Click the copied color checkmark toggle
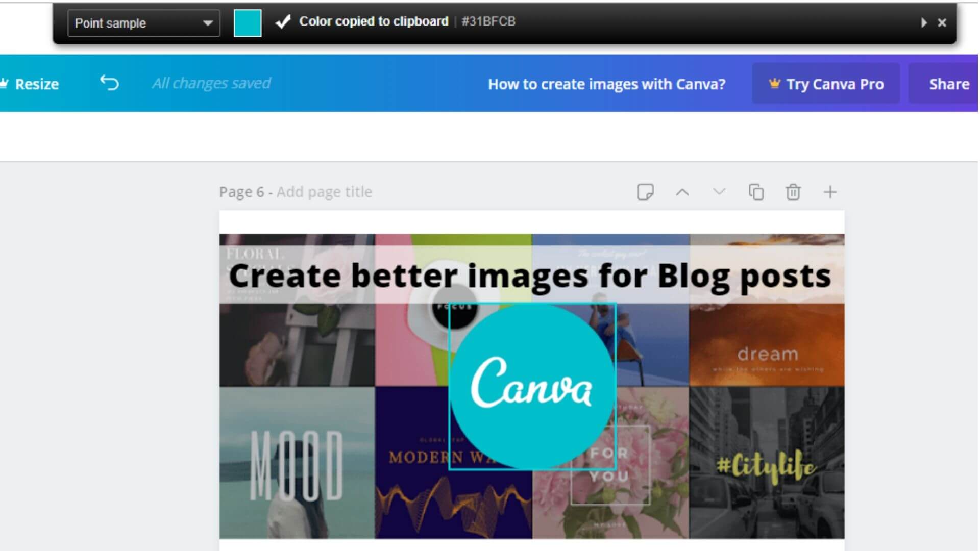The image size is (980, 551). point(283,21)
